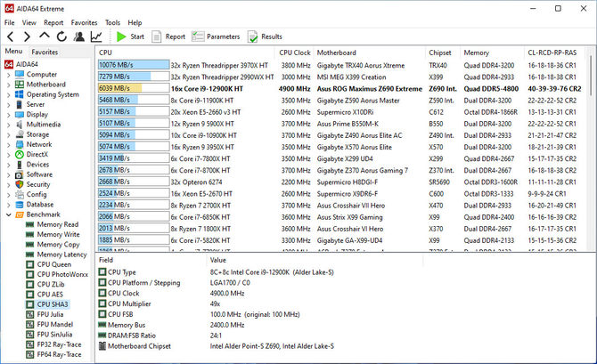Expand the Server tree node
Image resolution: width=597 pixels, height=364 pixels.
click(8, 105)
